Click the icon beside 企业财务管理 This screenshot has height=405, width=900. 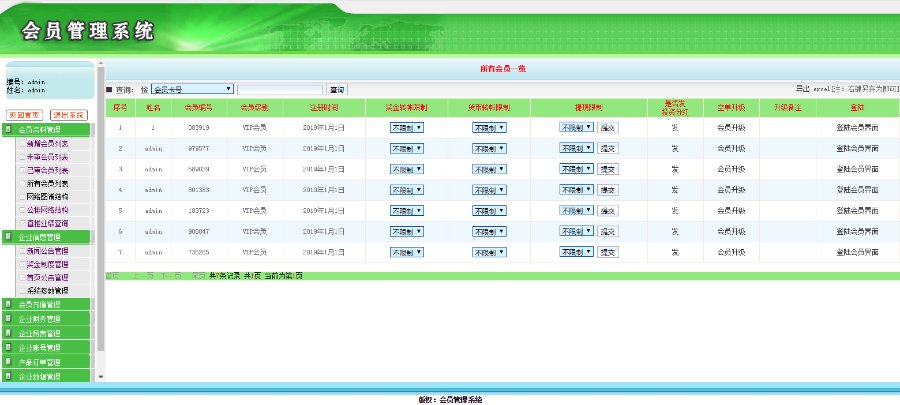(x=9, y=318)
